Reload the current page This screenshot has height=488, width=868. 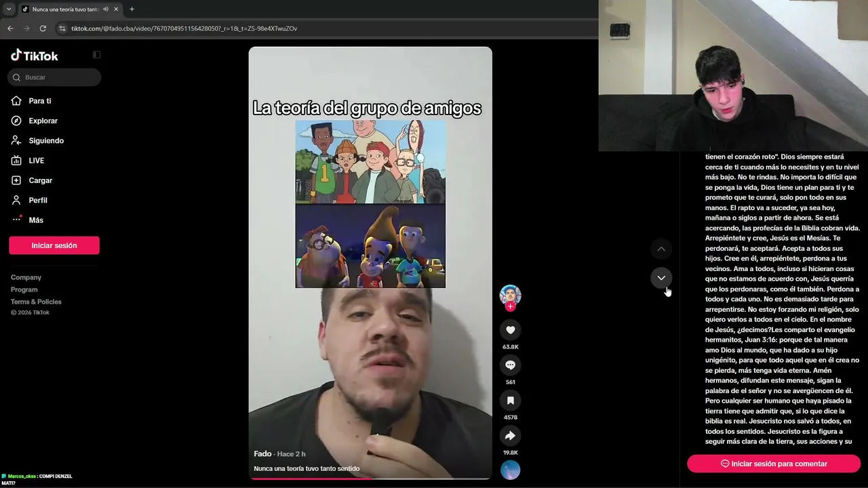coord(43,28)
